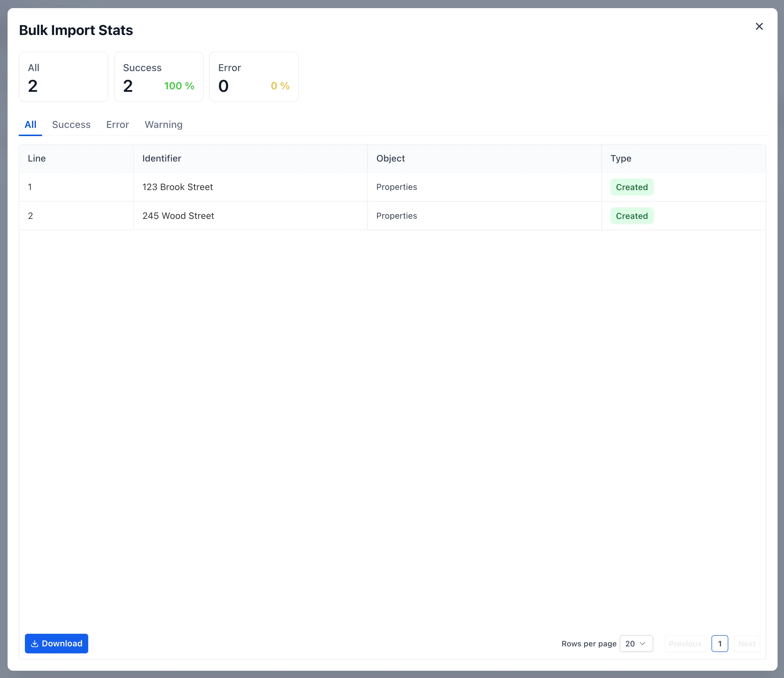Open the rows per page dropdown
Screen dimensions: 784x678
pyautogui.click(x=636, y=643)
